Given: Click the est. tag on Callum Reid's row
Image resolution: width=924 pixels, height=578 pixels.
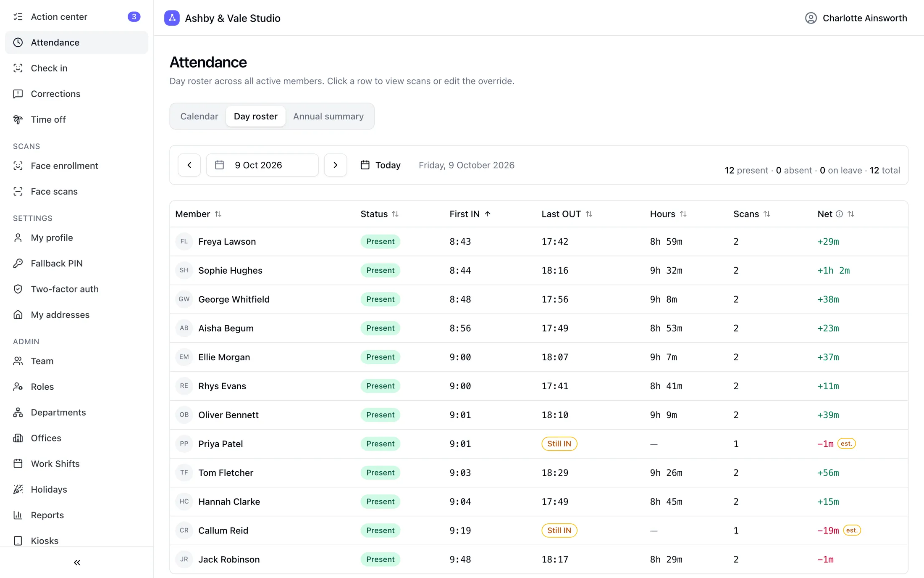Looking at the screenshot, I should [852, 530].
